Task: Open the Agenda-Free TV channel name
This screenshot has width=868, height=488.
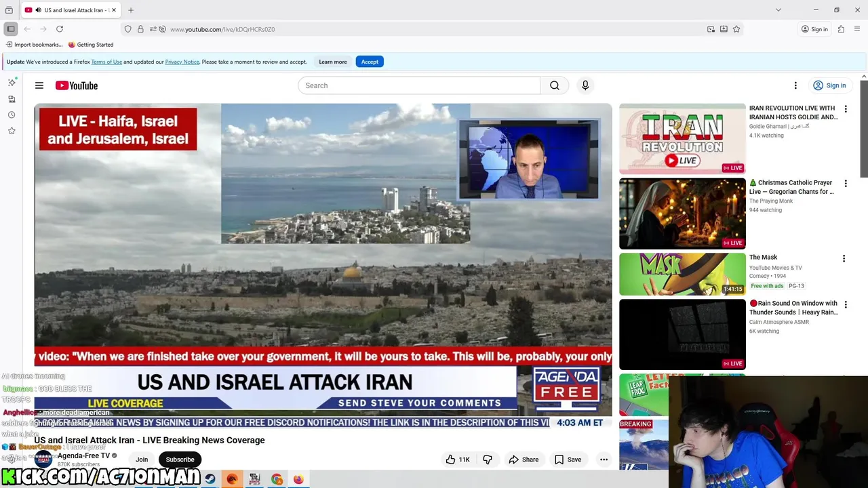Action: pos(83,455)
